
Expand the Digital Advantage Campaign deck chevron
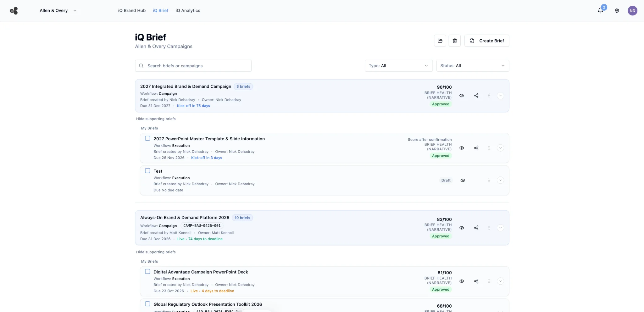coord(500,281)
